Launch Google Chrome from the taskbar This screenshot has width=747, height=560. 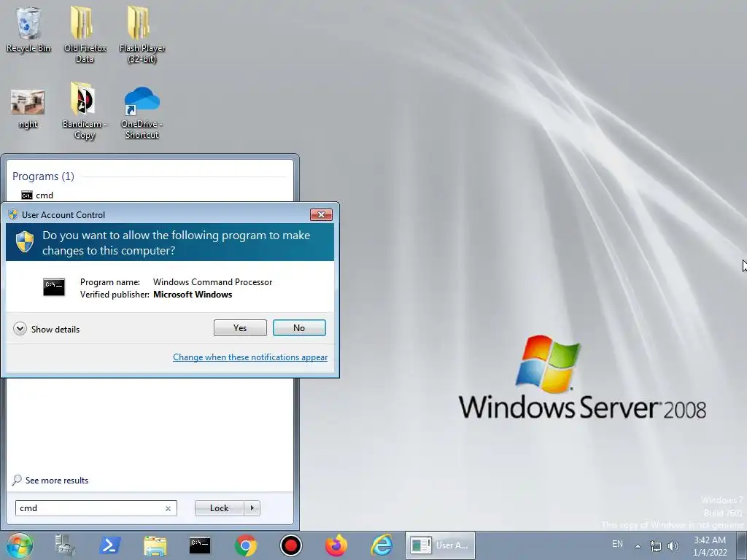(245, 545)
